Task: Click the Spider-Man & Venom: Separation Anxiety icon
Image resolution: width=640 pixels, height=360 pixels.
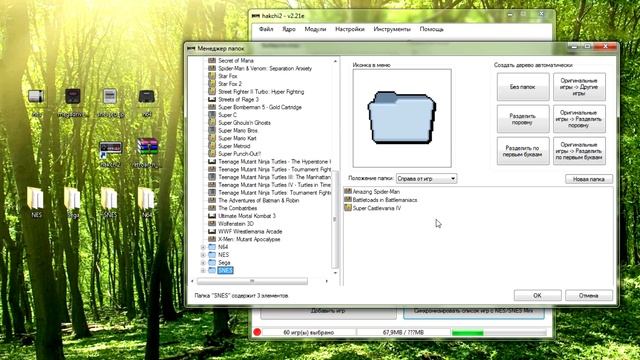Action: tap(212, 68)
